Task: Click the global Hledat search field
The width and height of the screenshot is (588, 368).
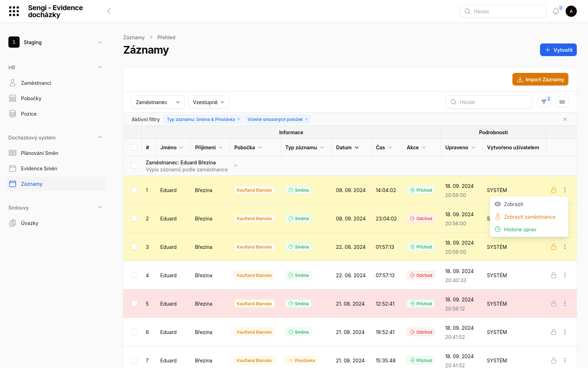Action: coord(503,11)
